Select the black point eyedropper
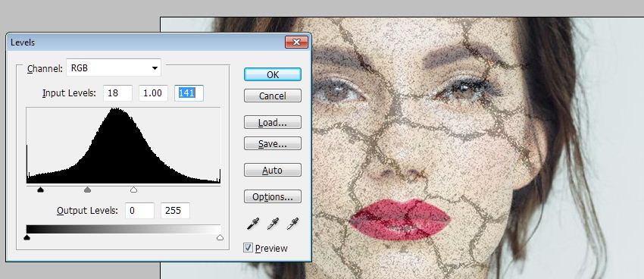Image resolution: width=644 pixels, height=279 pixels. (252, 224)
